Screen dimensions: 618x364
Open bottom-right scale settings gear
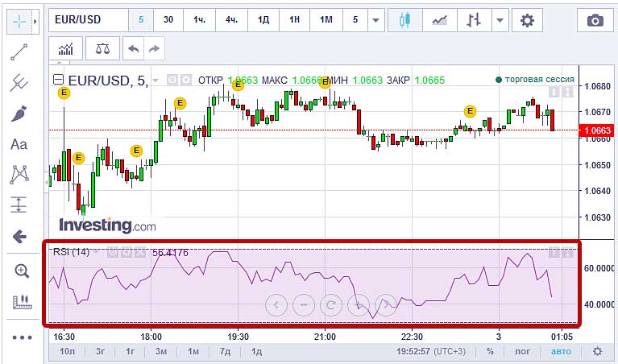598,351
